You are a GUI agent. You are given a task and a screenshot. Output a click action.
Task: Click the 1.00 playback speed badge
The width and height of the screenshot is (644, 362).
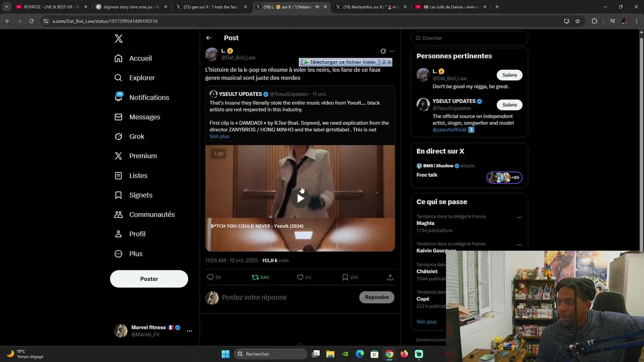pos(218,154)
